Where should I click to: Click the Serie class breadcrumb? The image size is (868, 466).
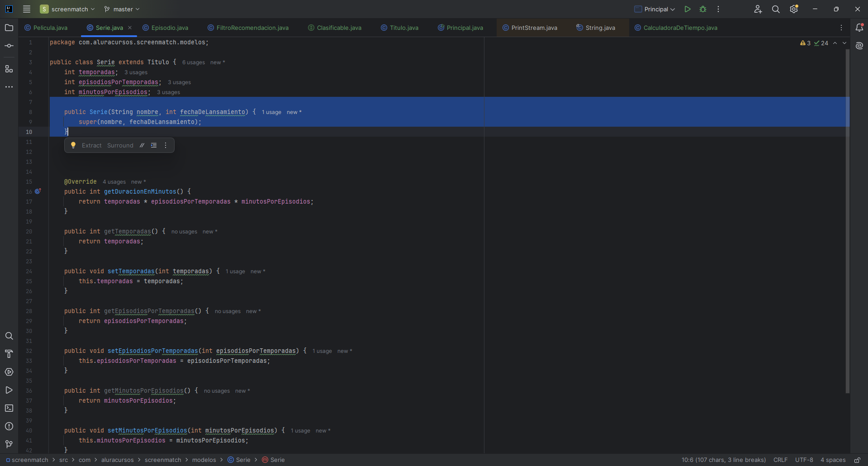(x=239, y=460)
